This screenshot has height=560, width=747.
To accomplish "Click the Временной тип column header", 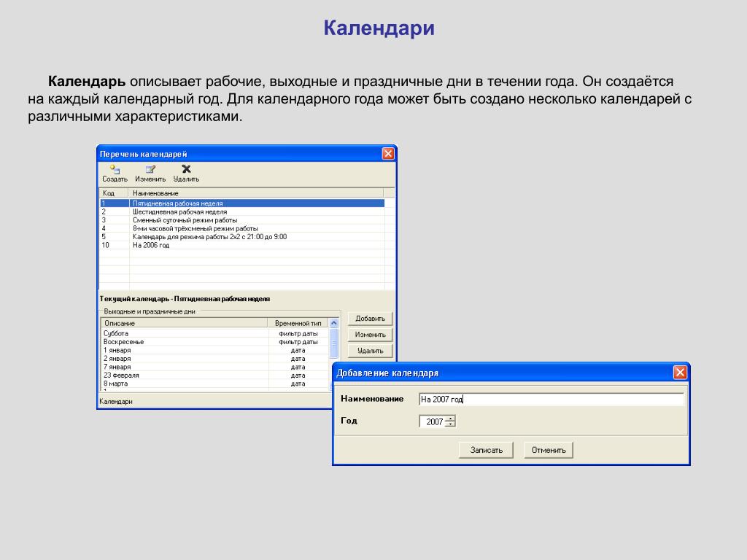I will pyautogui.click(x=298, y=323).
